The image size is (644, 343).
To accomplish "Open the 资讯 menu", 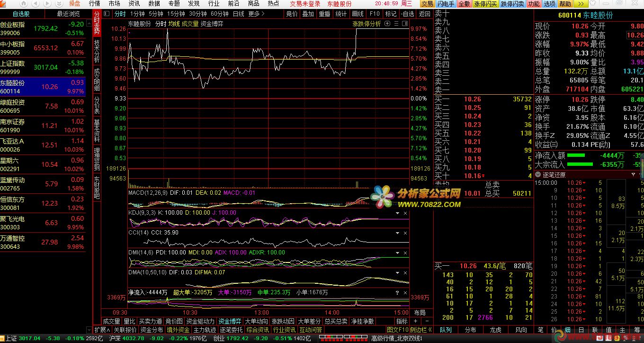I will click(x=134, y=3).
